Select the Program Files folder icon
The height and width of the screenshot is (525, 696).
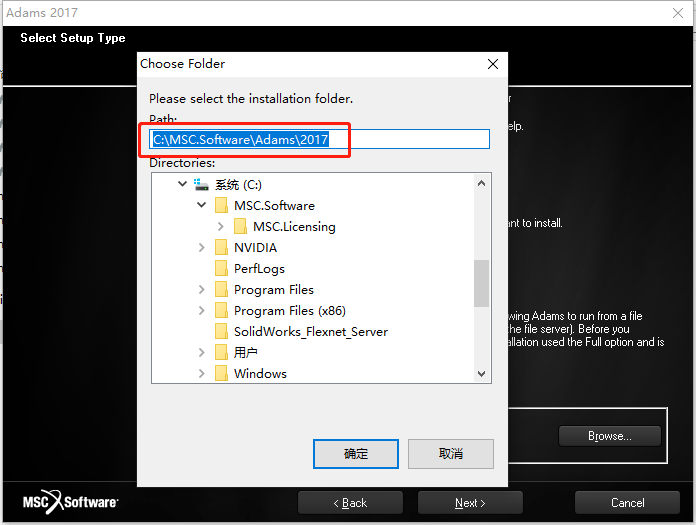221,289
